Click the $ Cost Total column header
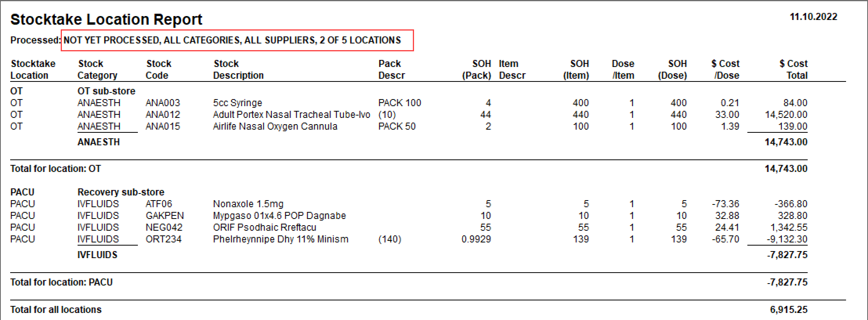Image resolution: width=868 pixels, height=320 pixels. (x=793, y=69)
